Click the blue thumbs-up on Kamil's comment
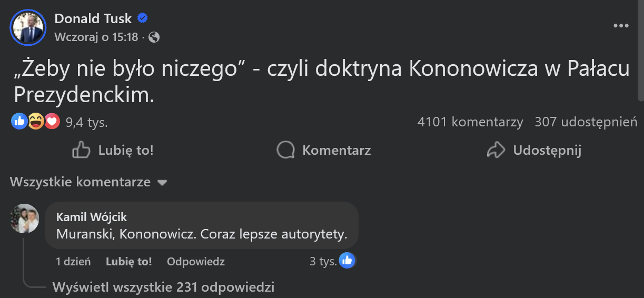 (x=346, y=261)
